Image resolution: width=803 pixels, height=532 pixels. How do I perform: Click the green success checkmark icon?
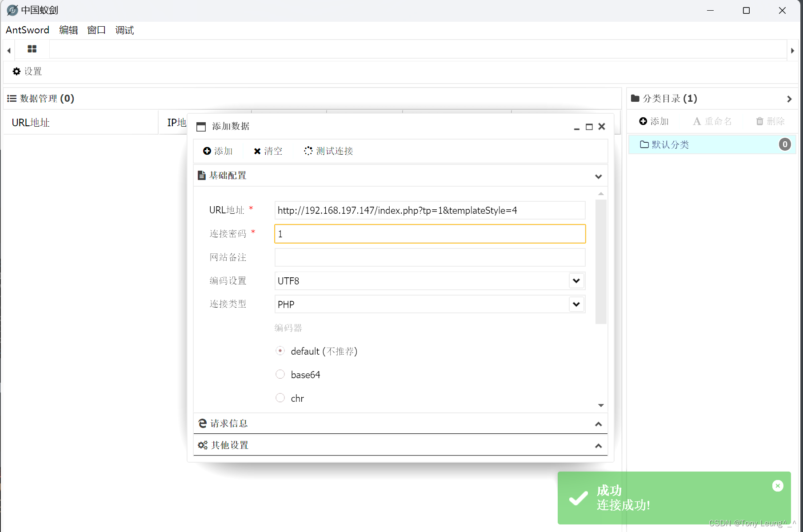tap(578, 498)
